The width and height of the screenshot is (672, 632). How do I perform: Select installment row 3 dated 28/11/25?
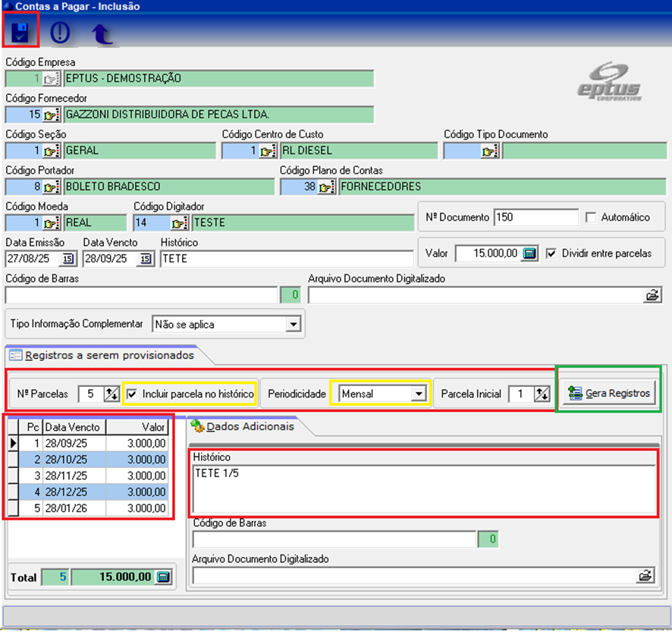click(91, 475)
